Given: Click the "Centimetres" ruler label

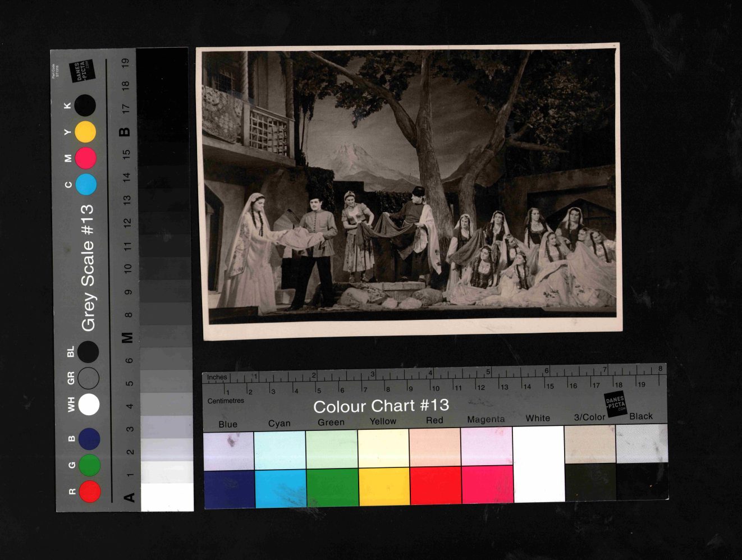Looking at the screenshot, I should (x=226, y=401).
